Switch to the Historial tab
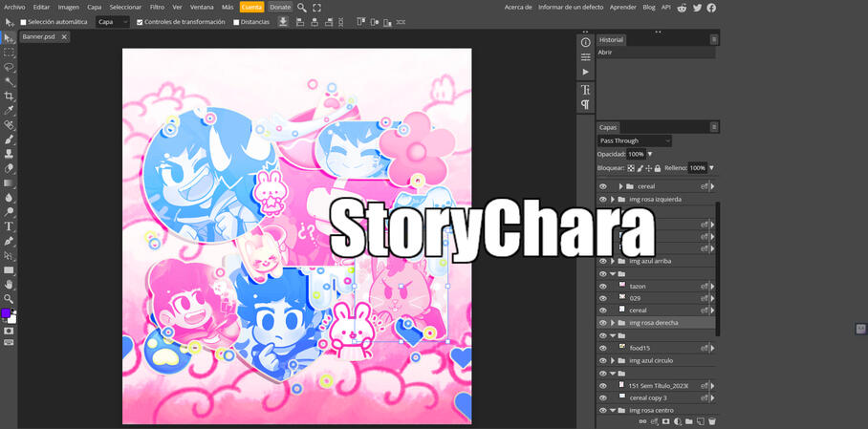The width and height of the screenshot is (868, 429). (611, 40)
